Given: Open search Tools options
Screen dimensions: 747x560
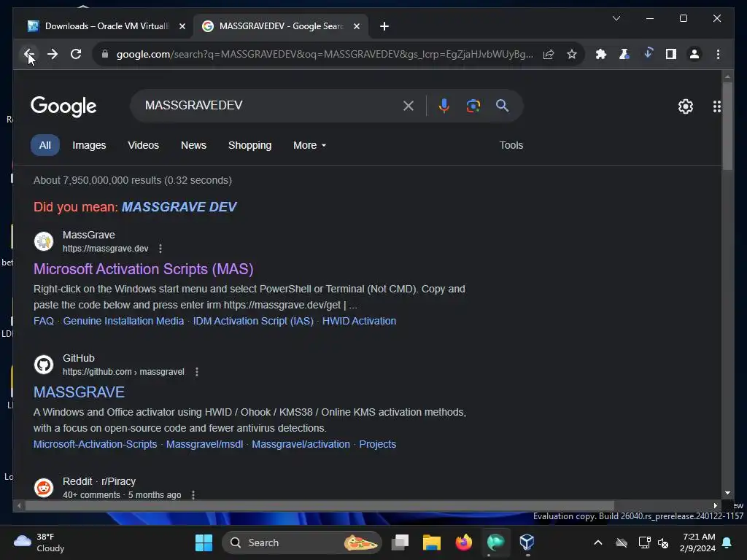Looking at the screenshot, I should pos(511,145).
